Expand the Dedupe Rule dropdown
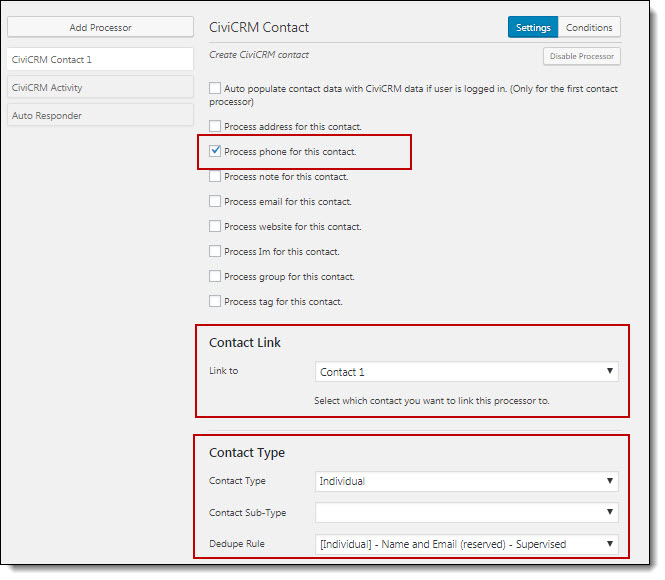 click(467, 544)
